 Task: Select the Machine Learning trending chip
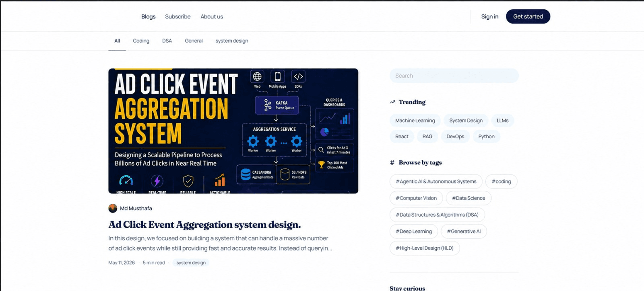pyautogui.click(x=415, y=121)
